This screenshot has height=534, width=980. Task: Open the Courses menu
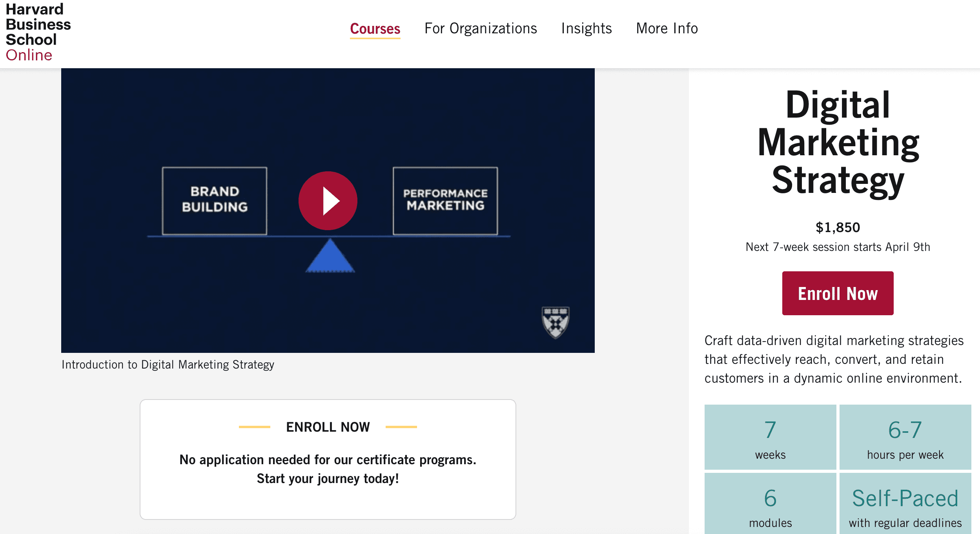click(375, 29)
